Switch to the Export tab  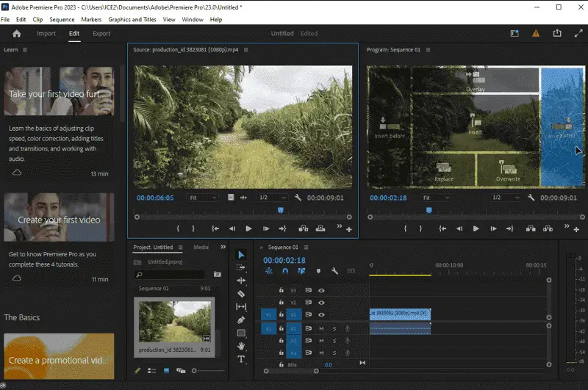[101, 33]
